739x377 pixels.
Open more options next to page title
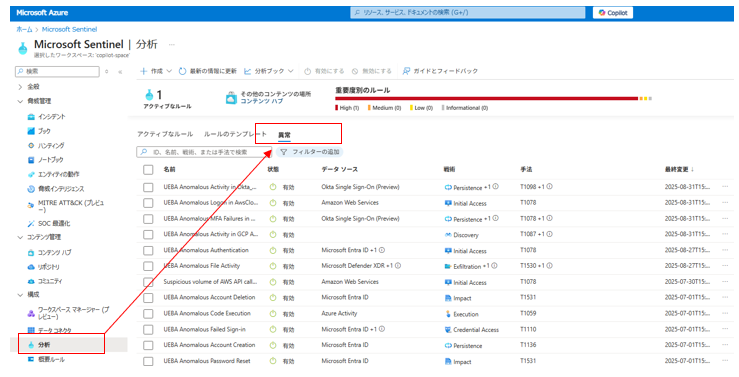(x=172, y=45)
